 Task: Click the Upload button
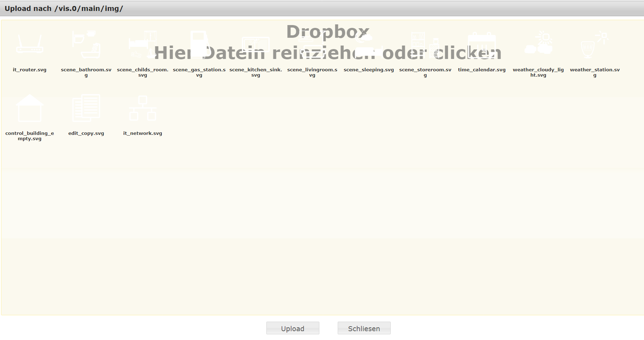pyautogui.click(x=293, y=328)
